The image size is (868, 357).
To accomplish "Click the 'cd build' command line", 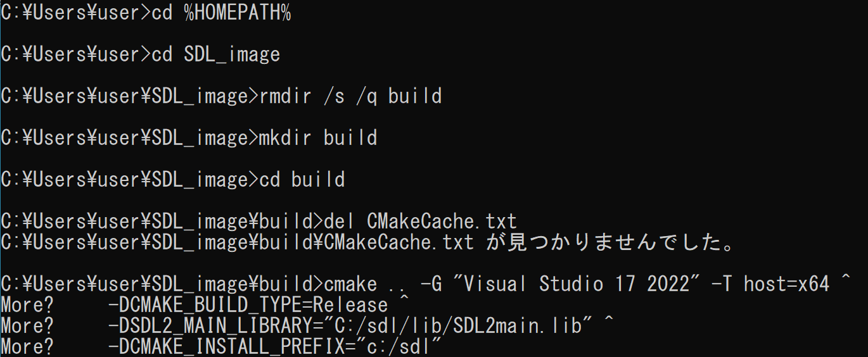I will (302, 180).
